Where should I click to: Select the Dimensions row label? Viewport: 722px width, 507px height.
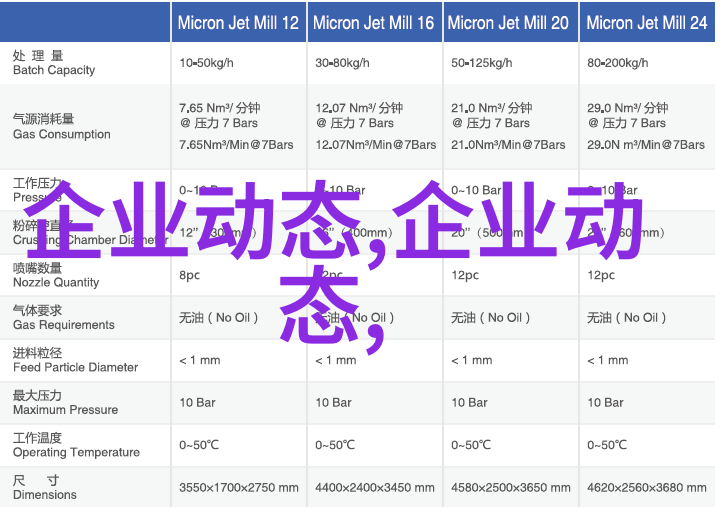(x=45, y=487)
